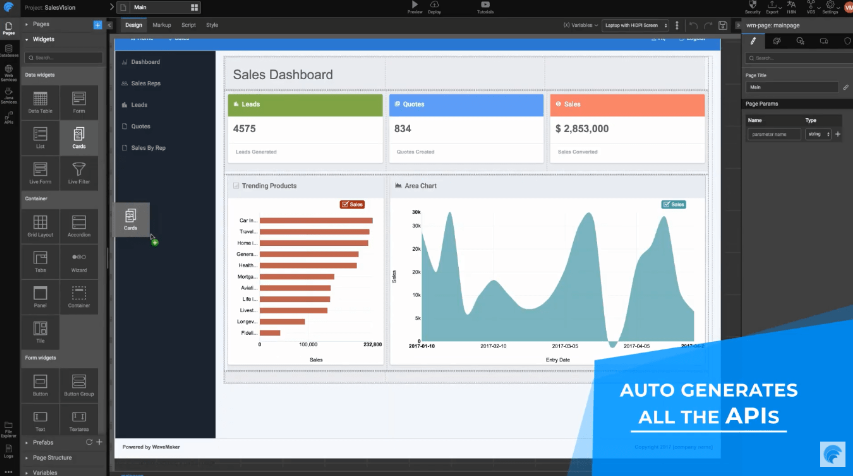
Task: Add page parameter with plus icon
Action: click(x=838, y=134)
